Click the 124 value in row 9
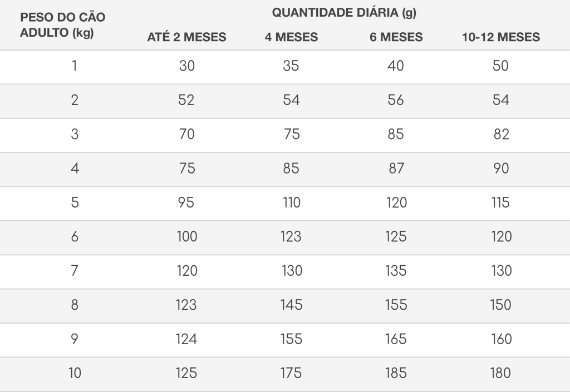The width and height of the screenshot is (570, 392). point(186,339)
